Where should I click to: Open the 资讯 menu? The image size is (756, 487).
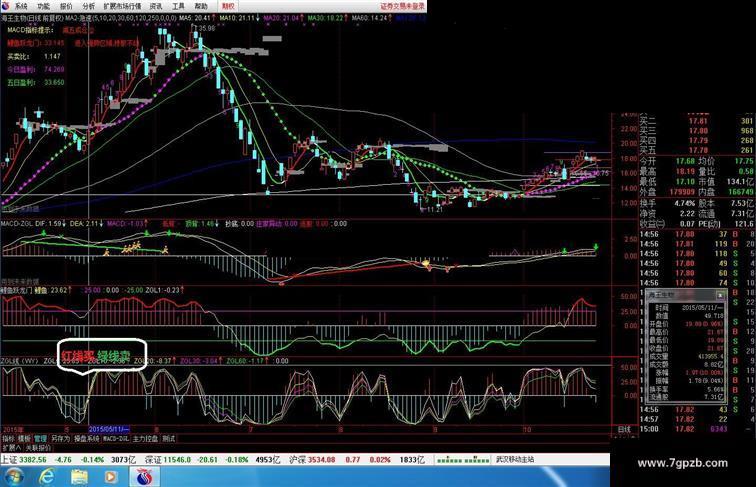156,6
